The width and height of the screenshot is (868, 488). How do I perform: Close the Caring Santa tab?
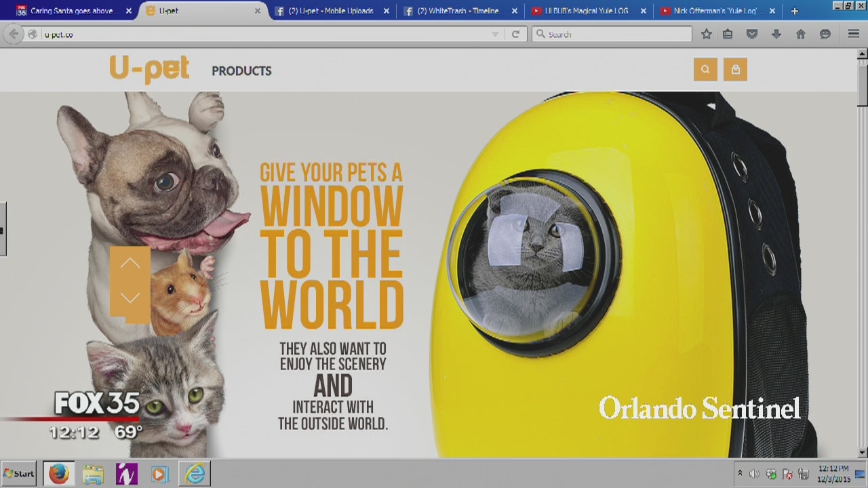pyautogui.click(x=129, y=11)
